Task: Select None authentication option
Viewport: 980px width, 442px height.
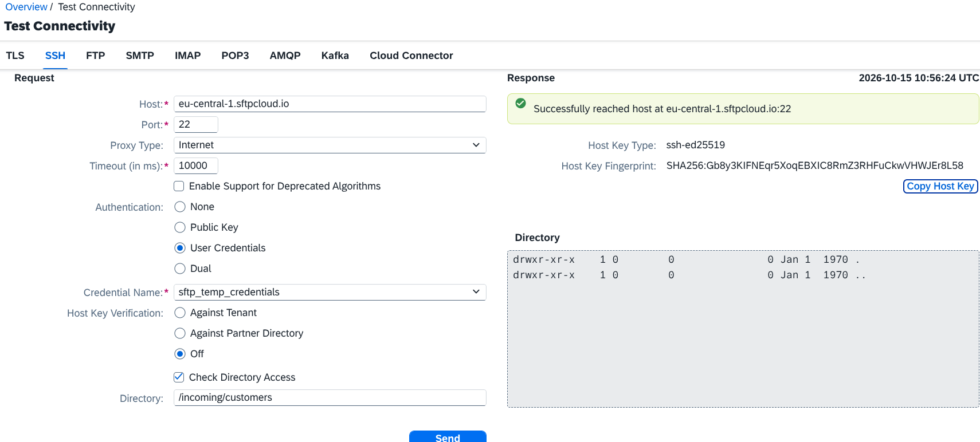Action: click(x=180, y=207)
